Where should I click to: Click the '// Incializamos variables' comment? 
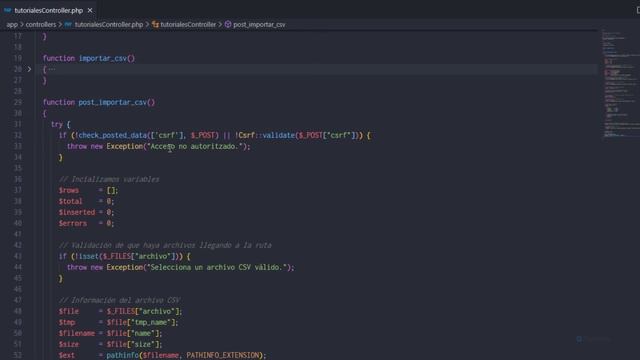click(109, 180)
